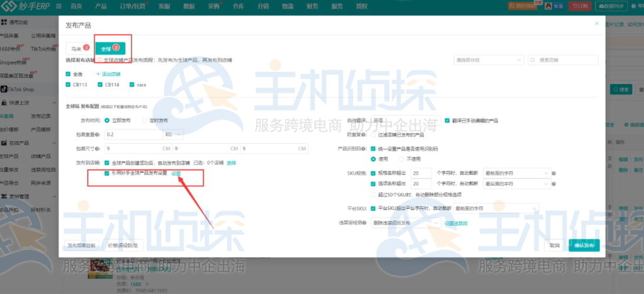Open the 最前面的字符 dropdown for 规格名称

[x=517, y=173]
